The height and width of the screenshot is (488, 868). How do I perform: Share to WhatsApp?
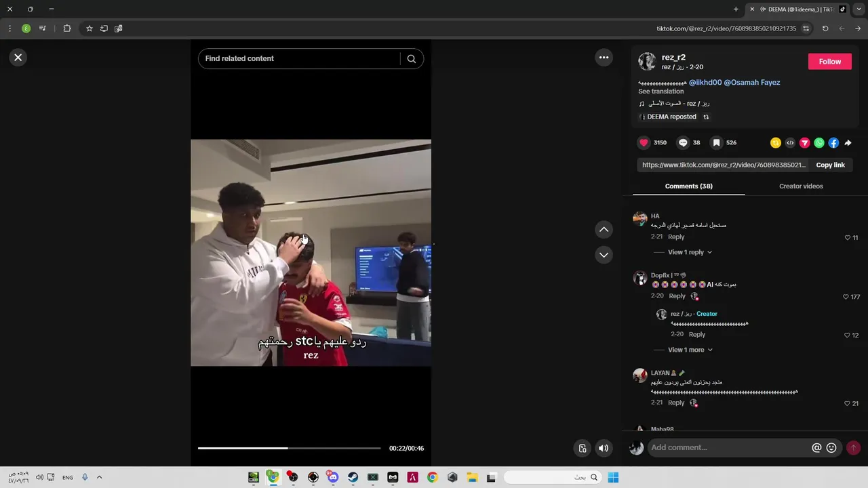819,143
